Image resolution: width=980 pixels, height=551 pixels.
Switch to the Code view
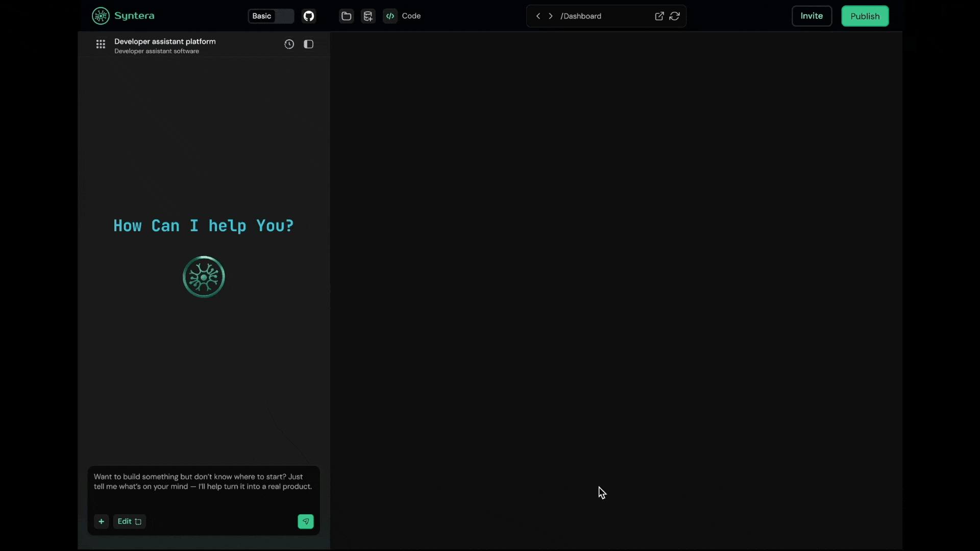(x=403, y=16)
